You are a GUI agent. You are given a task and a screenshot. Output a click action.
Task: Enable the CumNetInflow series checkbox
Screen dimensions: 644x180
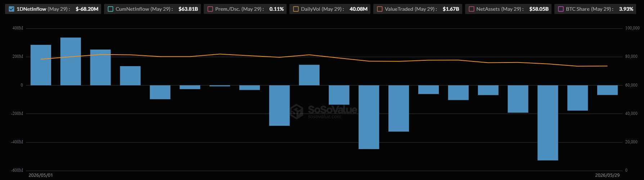111,9
